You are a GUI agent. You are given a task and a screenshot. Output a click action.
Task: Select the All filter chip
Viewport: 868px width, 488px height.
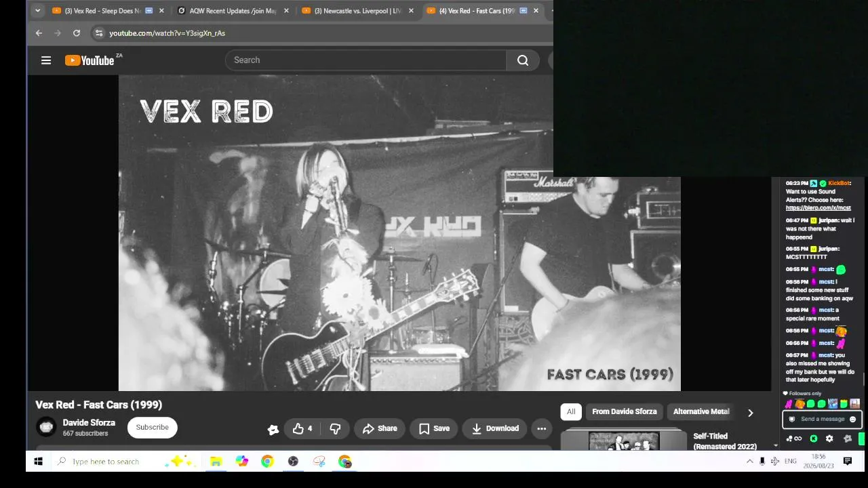[x=571, y=411]
